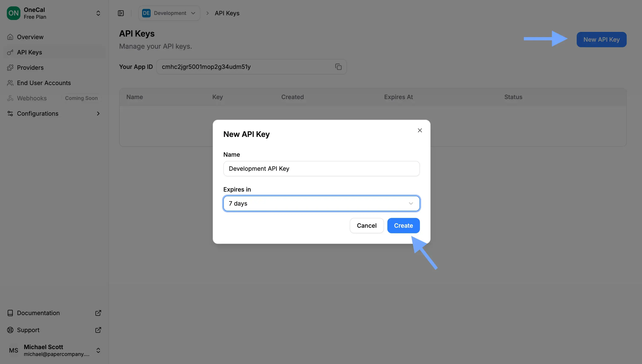The image size is (642, 364).
Task: Select the Overview home icon
Action: point(10,37)
